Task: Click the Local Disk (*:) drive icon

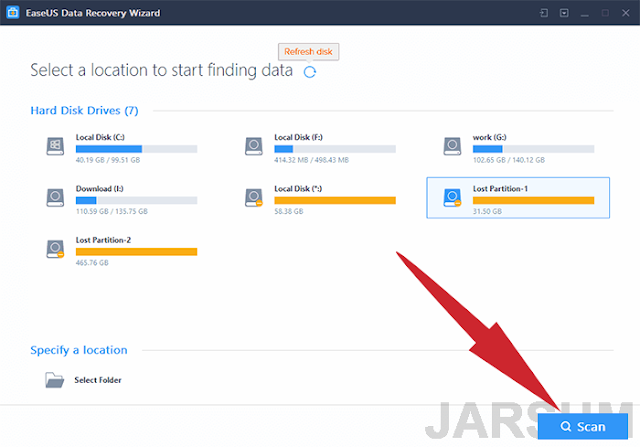Action: tap(254, 198)
